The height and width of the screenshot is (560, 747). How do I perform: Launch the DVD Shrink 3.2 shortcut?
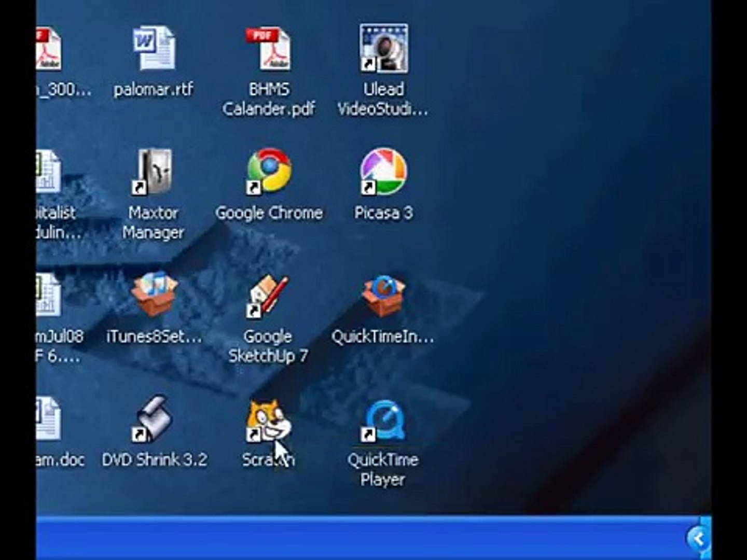click(x=153, y=419)
